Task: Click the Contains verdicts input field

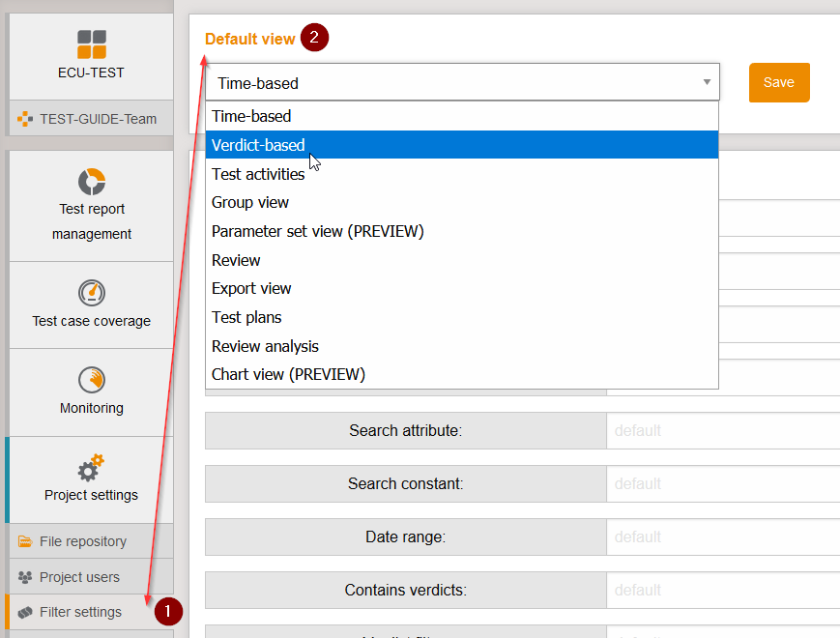Action: tap(723, 590)
